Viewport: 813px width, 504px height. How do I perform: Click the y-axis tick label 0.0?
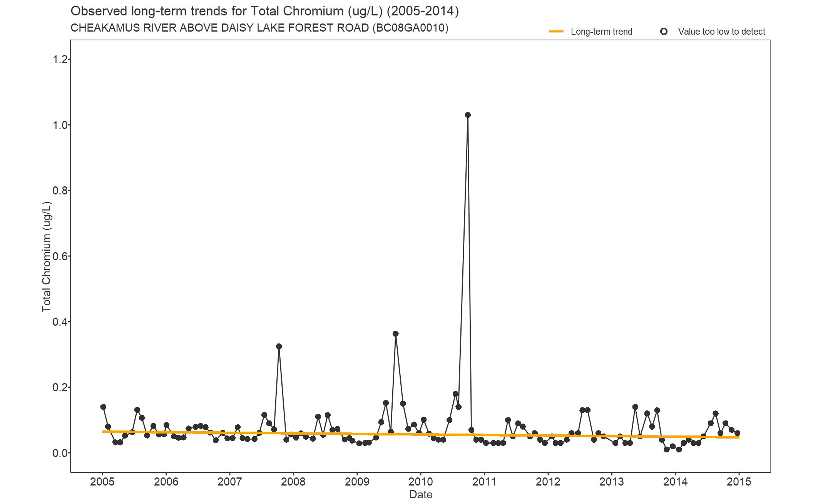coord(60,453)
